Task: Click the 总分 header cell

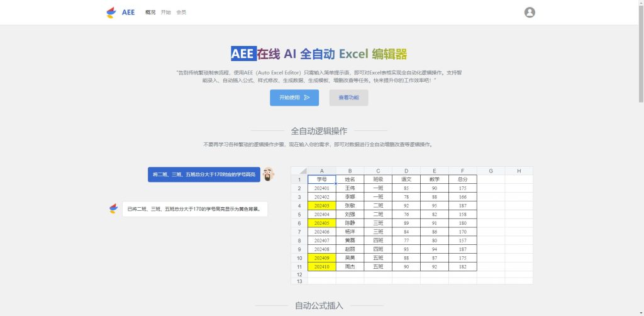Action: point(462,179)
